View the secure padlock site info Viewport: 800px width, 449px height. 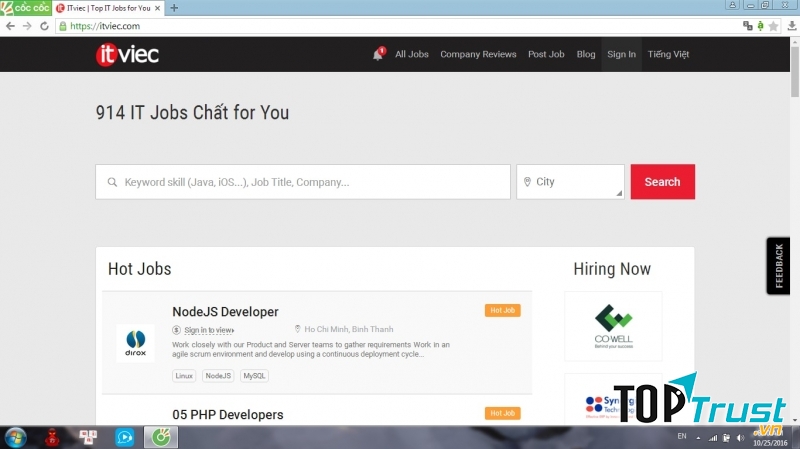63,26
